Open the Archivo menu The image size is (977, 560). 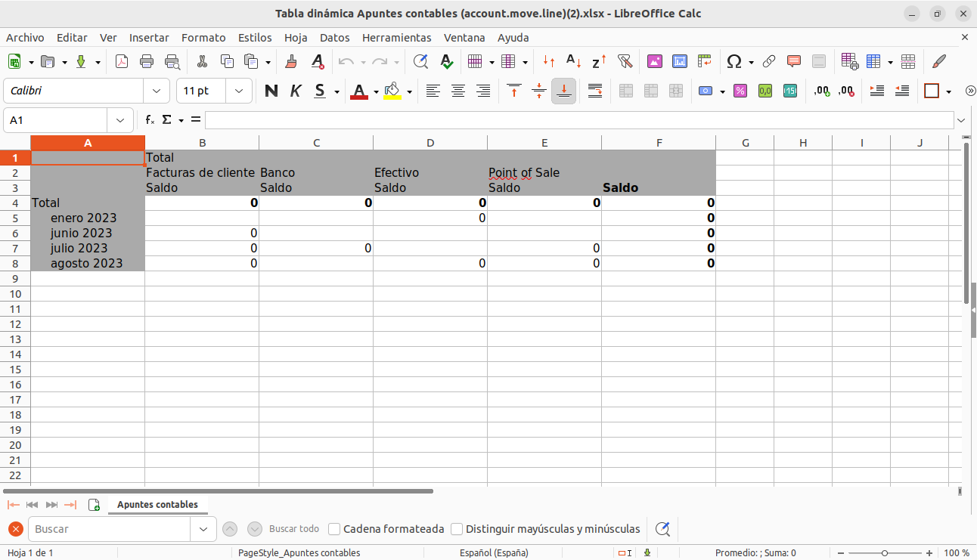coord(25,38)
